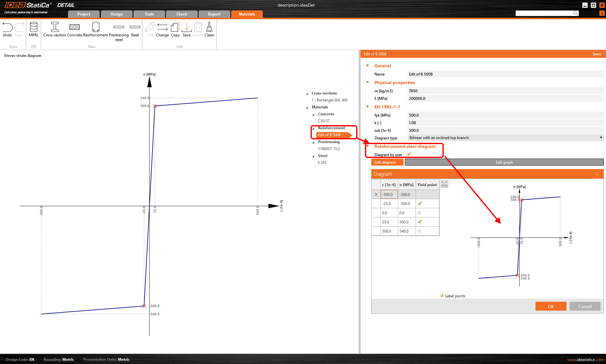Collapse the EN 1992-1-1 section
606x364 pixels.
368,107
